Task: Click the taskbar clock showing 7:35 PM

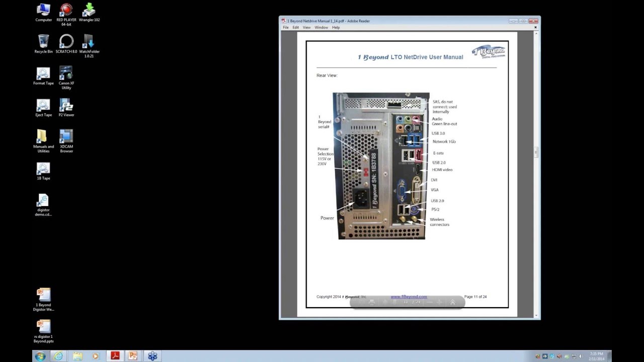Action: click(597, 356)
